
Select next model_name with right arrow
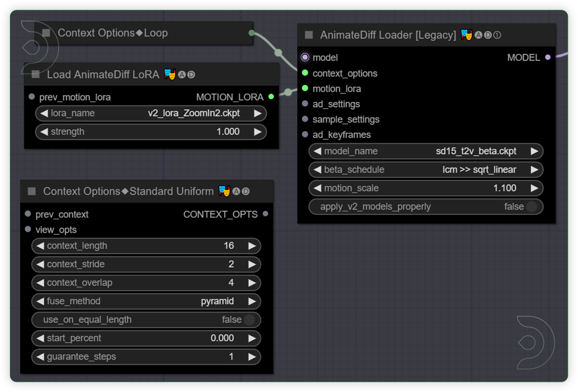pos(534,151)
